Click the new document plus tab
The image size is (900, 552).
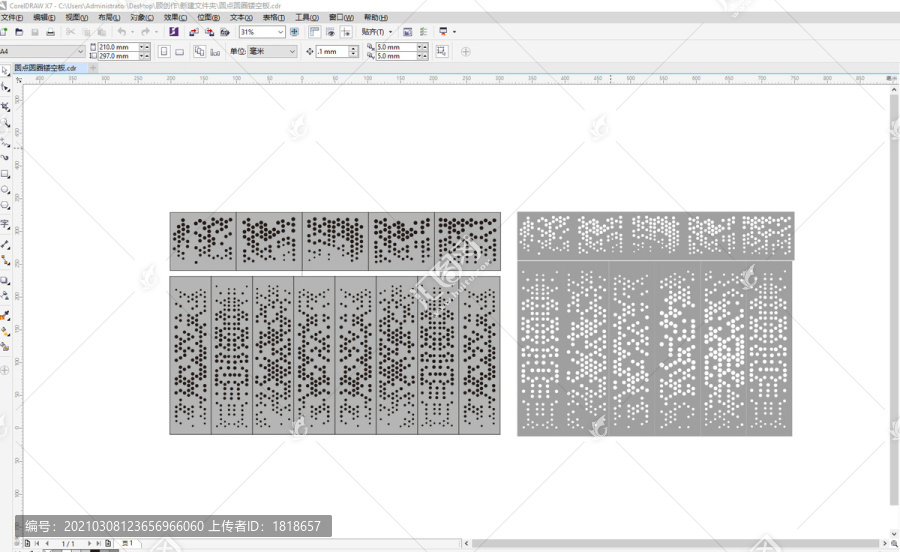[93, 68]
